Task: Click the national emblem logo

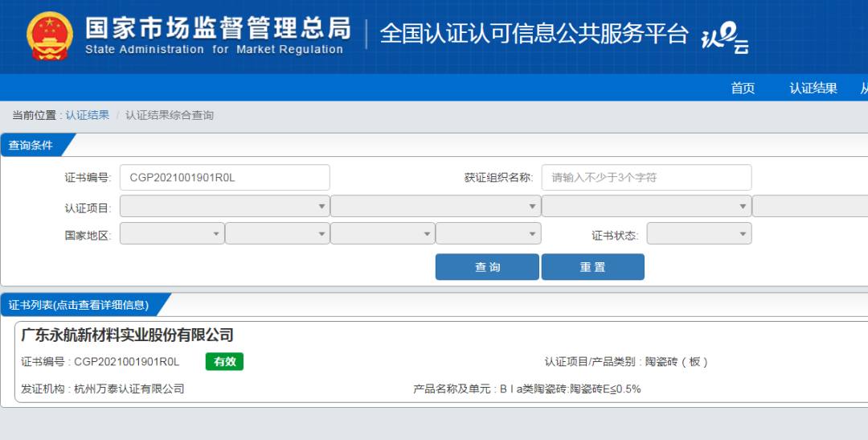Action: tap(50, 36)
